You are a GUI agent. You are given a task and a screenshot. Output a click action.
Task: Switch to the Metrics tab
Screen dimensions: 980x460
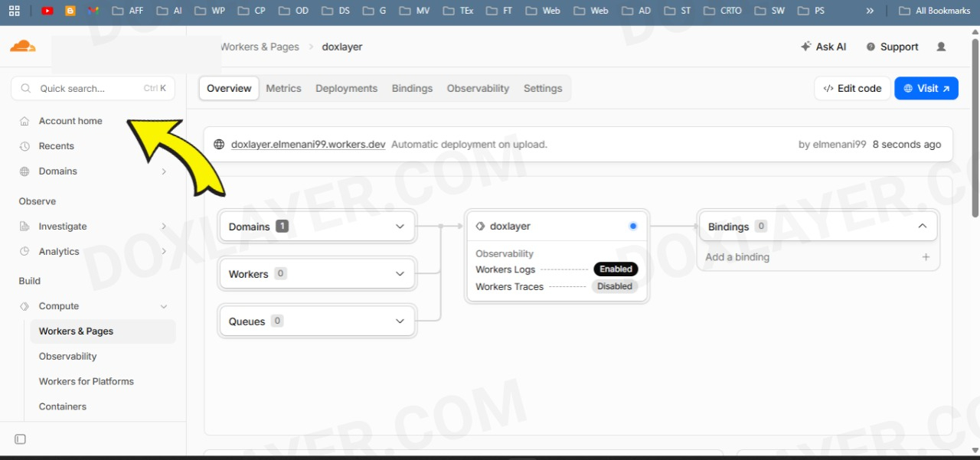284,89
